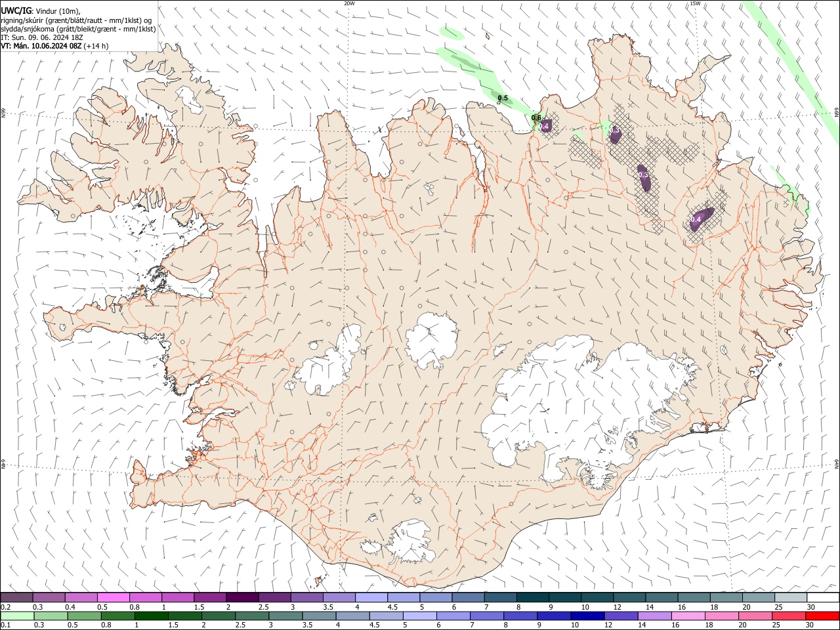Select top legend swatch starting at 0.2

click(16, 598)
